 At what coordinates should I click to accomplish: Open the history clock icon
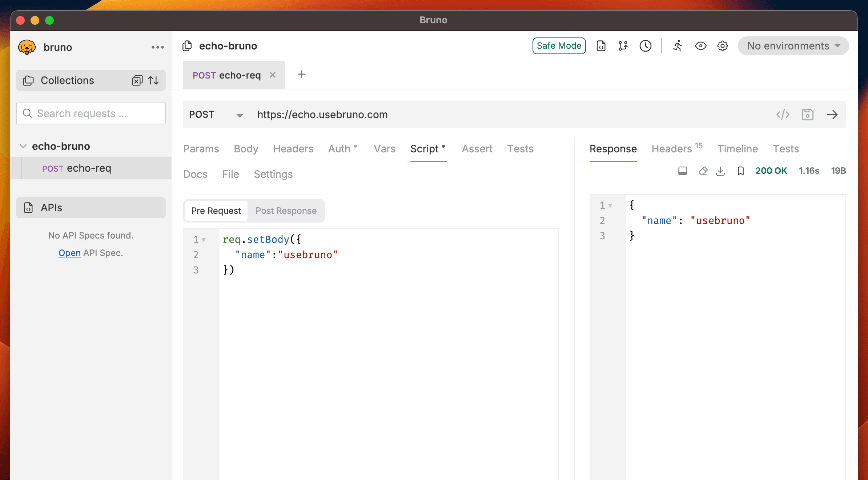point(645,46)
